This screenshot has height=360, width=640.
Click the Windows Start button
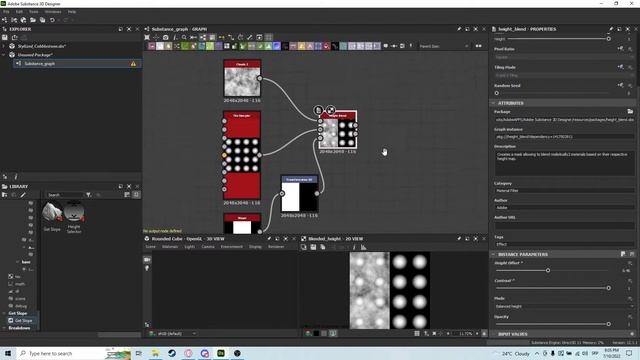click(8, 353)
